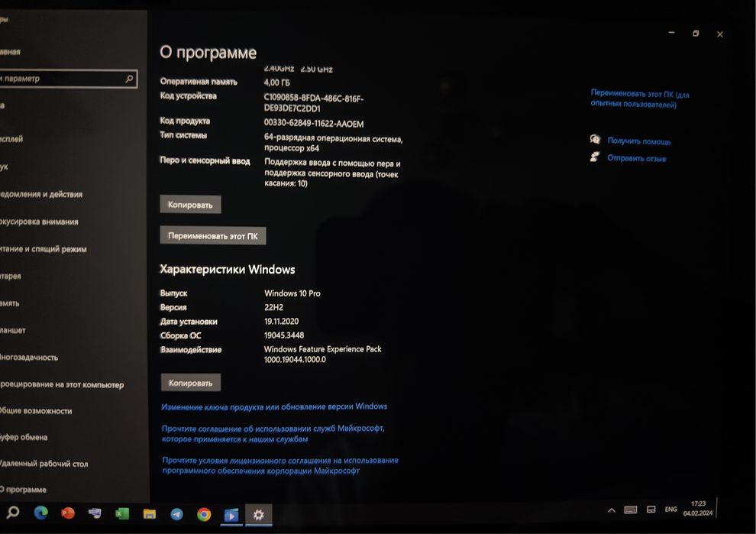Click Переименовать этот ПК button
Screen dimensions: 756x534
pyautogui.click(x=212, y=236)
